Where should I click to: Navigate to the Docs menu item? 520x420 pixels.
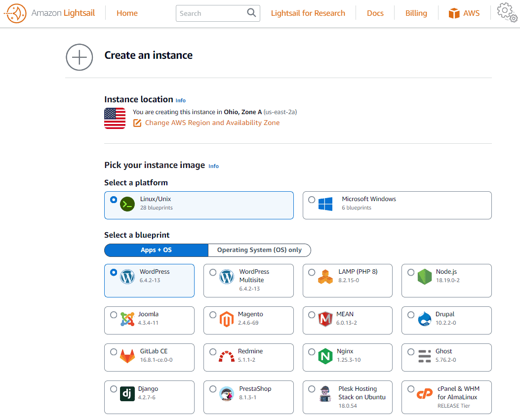pos(375,13)
